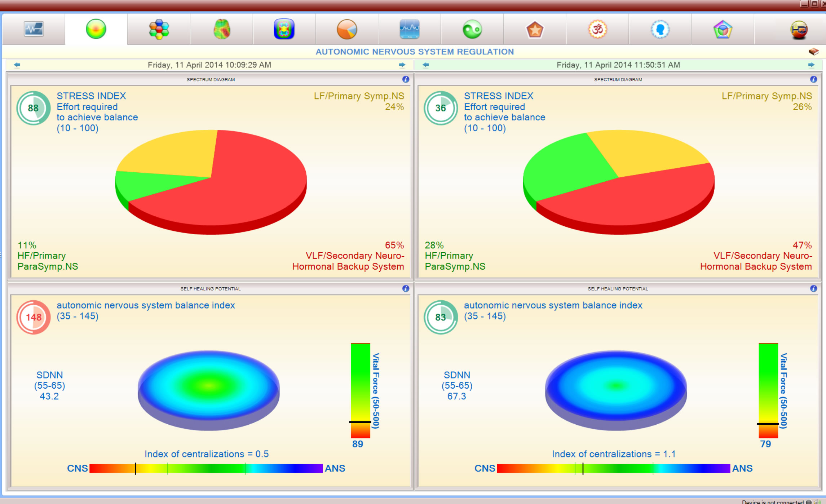The image size is (826, 504).
Task: Go to next record in left date bar
Action: tap(402, 65)
